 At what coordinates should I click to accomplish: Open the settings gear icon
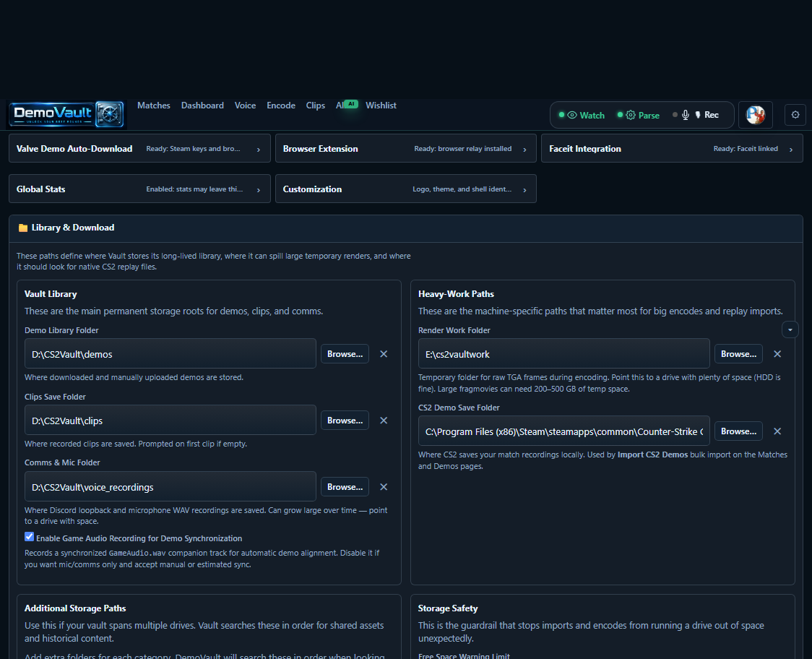(795, 115)
